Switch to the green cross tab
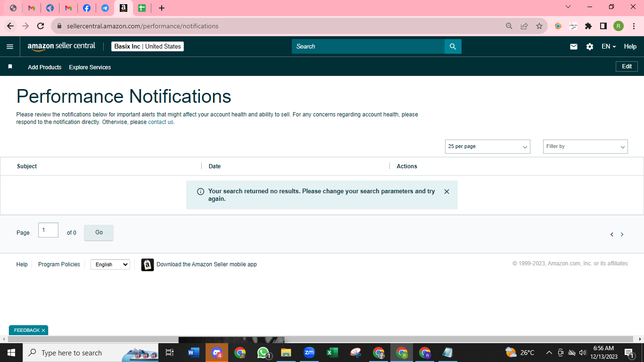 [142, 8]
